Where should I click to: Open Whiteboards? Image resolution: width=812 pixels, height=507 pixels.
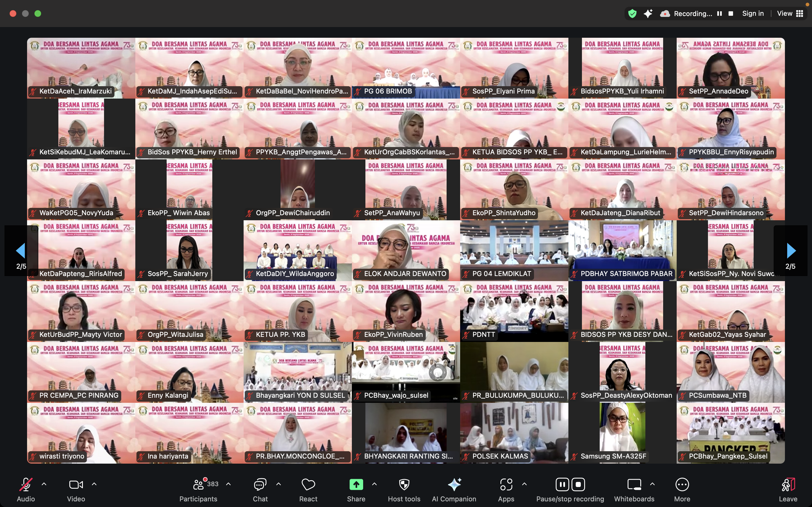[634, 485]
